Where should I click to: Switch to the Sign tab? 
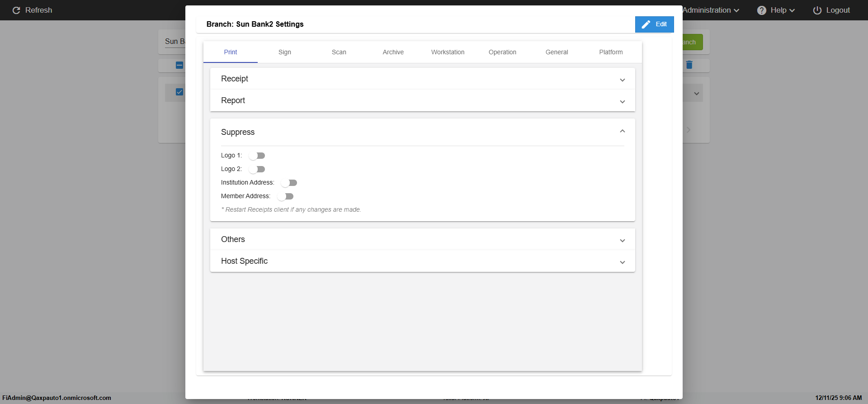coord(285,52)
